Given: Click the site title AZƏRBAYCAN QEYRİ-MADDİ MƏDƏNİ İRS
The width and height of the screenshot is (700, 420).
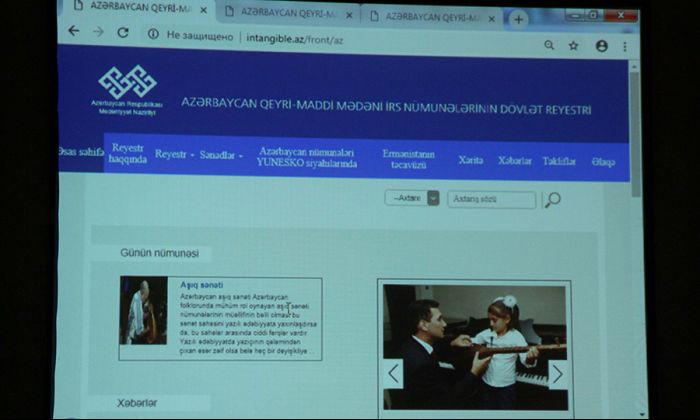Looking at the screenshot, I should pyautogui.click(x=386, y=107).
